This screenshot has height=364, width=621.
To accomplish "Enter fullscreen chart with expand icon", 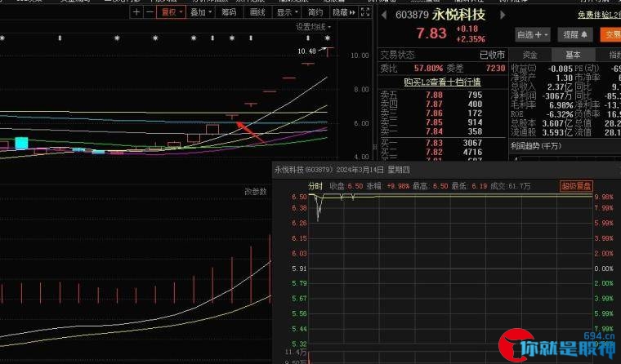I will 365,12.
